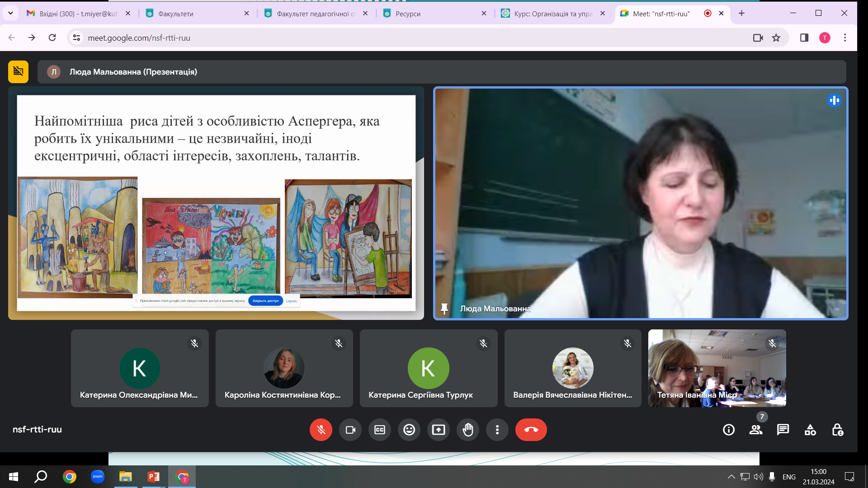Viewport: 868px width, 488px height.
Task: Leave the call with red button
Action: pyautogui.click(x=531, y=430)
